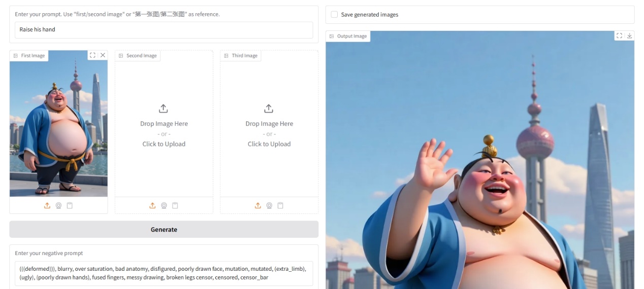Viewport: 644px width, 289px height.
Task: Click "Drop Image Here" text in Second Image
Action: point(164,124)
